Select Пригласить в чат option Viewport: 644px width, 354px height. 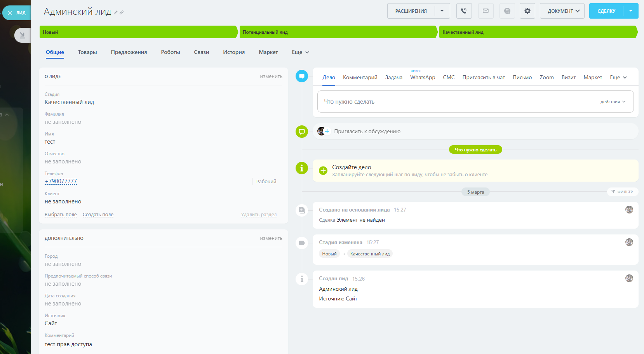484,77
